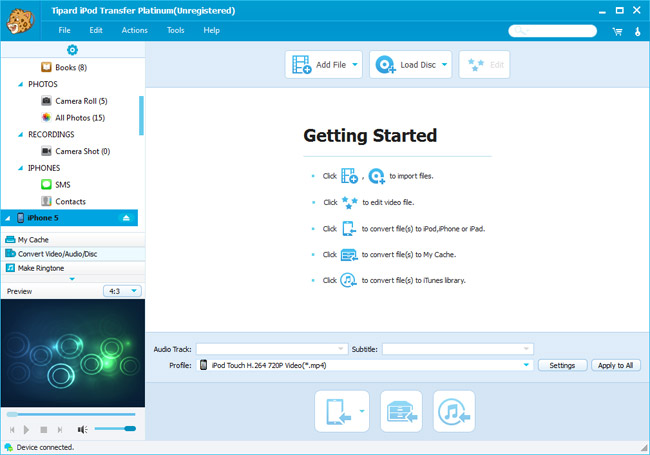Screen dimensions: 650x455
Task: Click the My Cache drive icon
Action: [10, 240]
